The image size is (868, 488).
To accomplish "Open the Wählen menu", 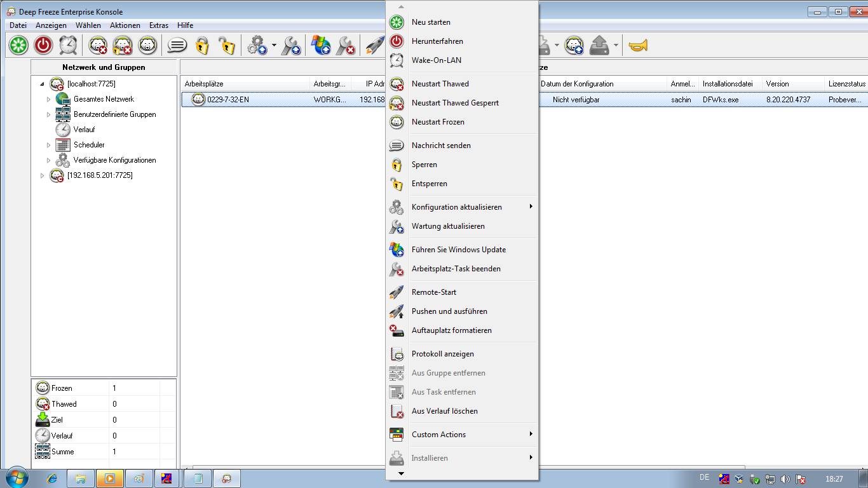I will point(88,25).
